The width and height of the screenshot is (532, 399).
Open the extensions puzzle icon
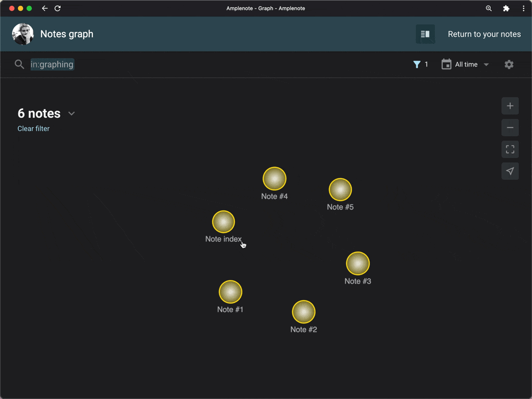pyautogui.click(x=506, y=8)
